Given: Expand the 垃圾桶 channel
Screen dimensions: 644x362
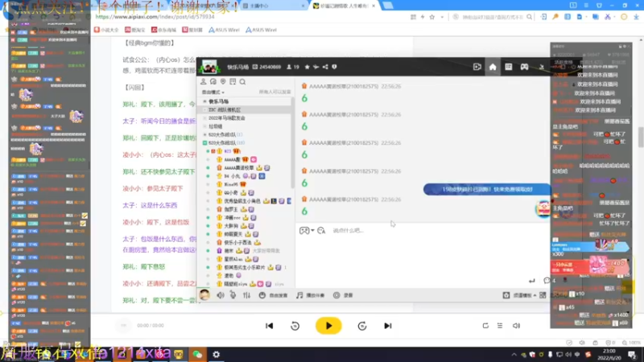Looking at the screenshot, I should pos(215,126).
